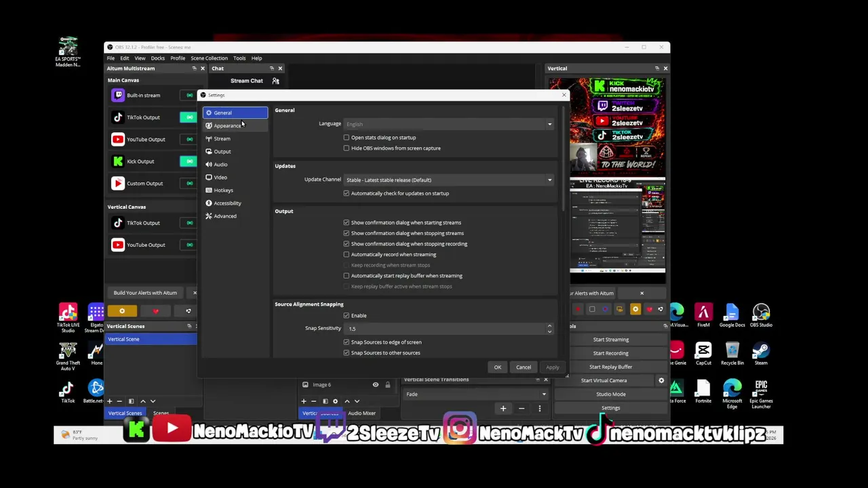The width and height of the screenshot is (868, 488).
Task: Click Studio Mode button
Action: [x=610, y=394]
